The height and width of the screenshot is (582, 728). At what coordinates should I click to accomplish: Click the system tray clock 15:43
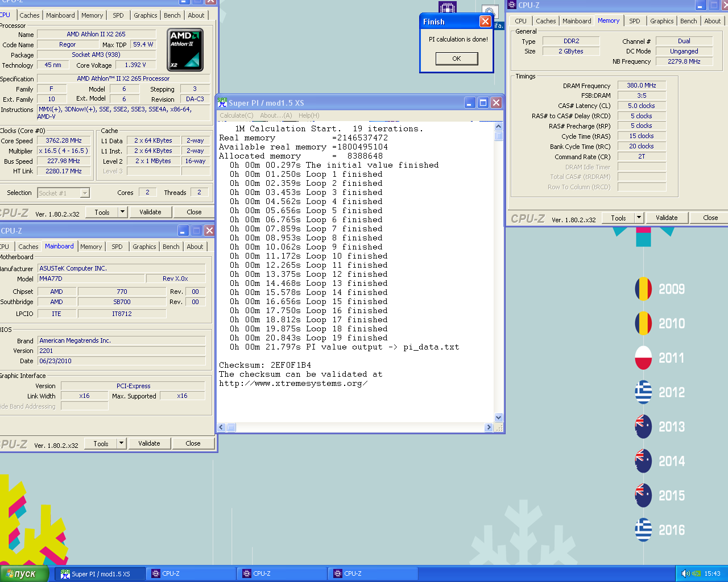712,573
